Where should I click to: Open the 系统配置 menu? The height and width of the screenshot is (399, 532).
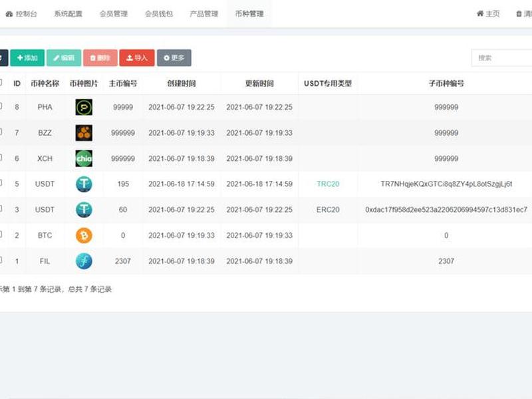pyautogui.click(x=68, y=14)
